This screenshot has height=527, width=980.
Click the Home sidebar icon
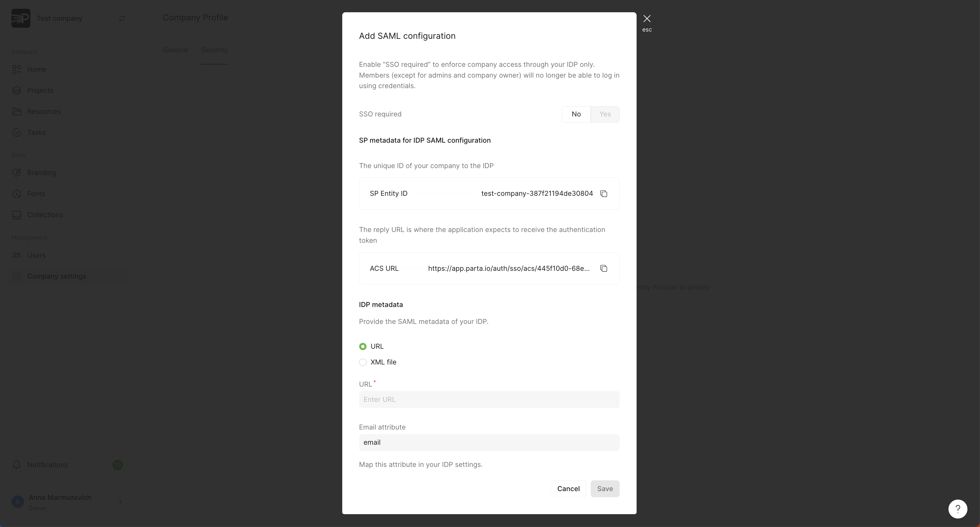click(16, 69)
